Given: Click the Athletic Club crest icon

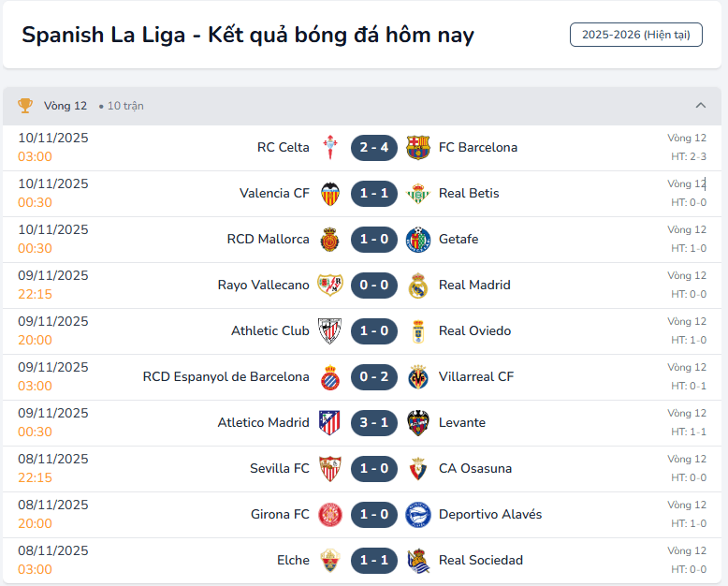Looking at the screenshot, I should (x=329, y=330).
